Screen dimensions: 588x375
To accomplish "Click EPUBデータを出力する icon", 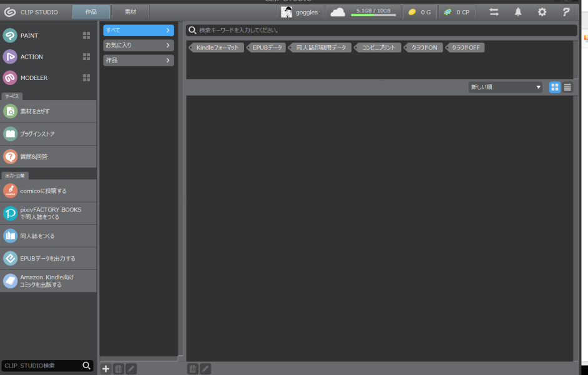I will 10,258.
